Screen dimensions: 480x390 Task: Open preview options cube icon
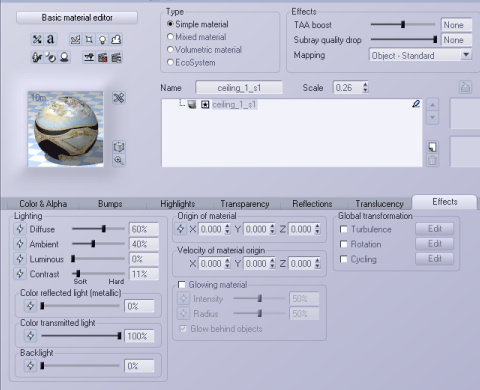[x=119, y=147]
